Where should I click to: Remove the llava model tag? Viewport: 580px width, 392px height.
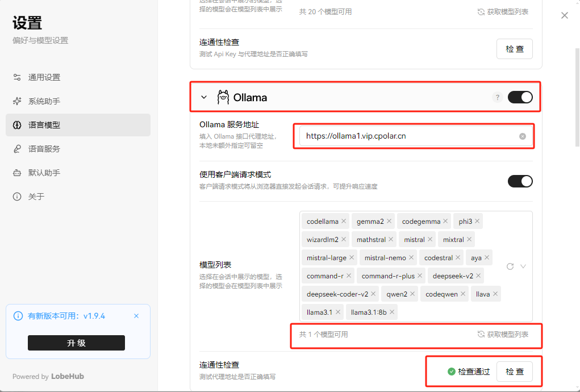click(x=495, y=294)
